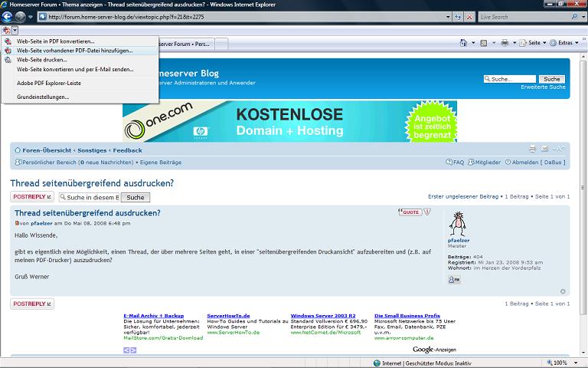
Task: Open 'Persönlicher Bereich' link
Action: click(50, 163)
